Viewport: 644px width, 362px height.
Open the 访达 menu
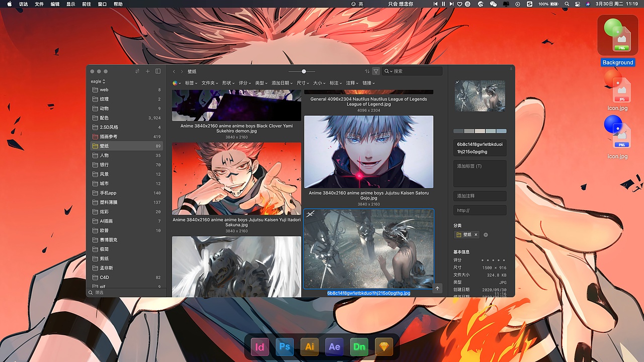pyautogui.click(x=24, y=4)
